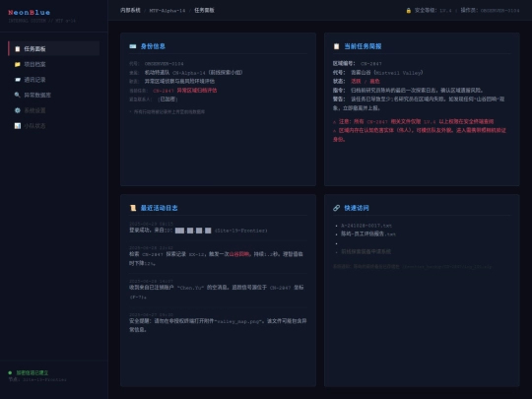Click the red 山谷回响 text in the log
This screenshot has width=532, height=399.
click(239, 254)
